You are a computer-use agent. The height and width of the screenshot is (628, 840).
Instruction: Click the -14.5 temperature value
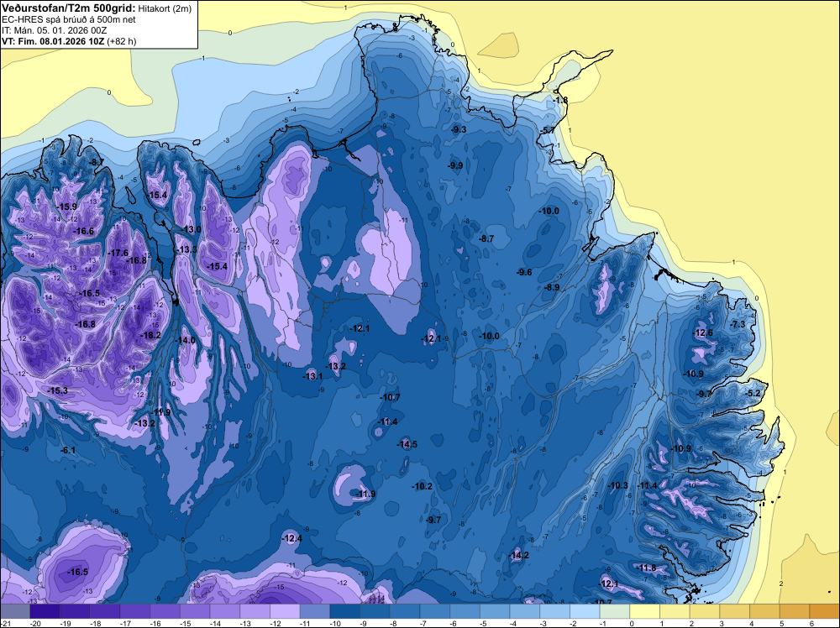point(407,444)
